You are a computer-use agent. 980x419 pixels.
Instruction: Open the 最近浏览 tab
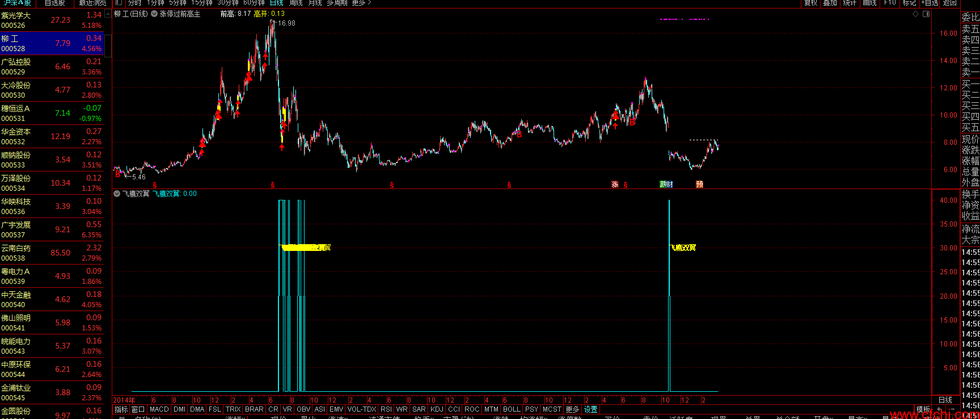92,3
